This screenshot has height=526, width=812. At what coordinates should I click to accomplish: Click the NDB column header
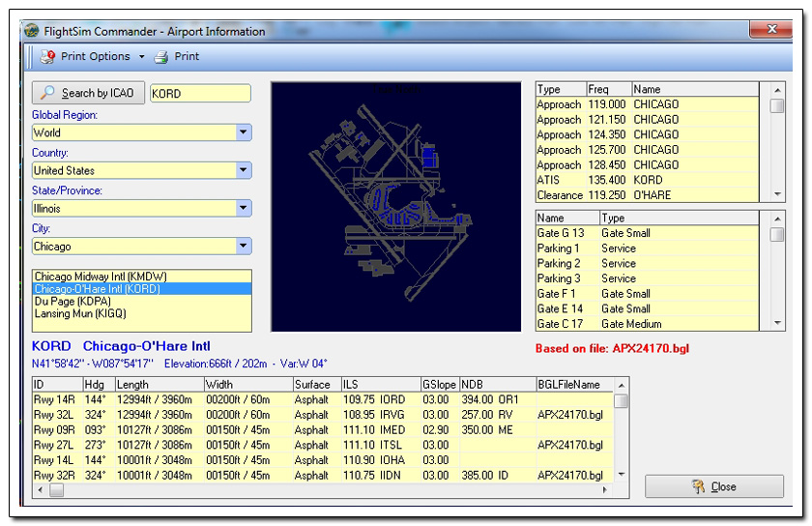point(498,385)
